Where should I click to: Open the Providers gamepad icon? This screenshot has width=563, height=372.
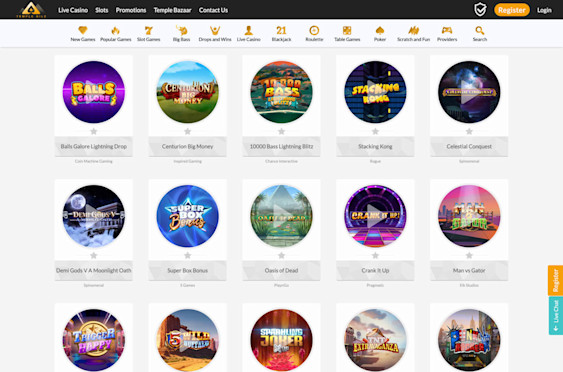(x=447, y=31)
